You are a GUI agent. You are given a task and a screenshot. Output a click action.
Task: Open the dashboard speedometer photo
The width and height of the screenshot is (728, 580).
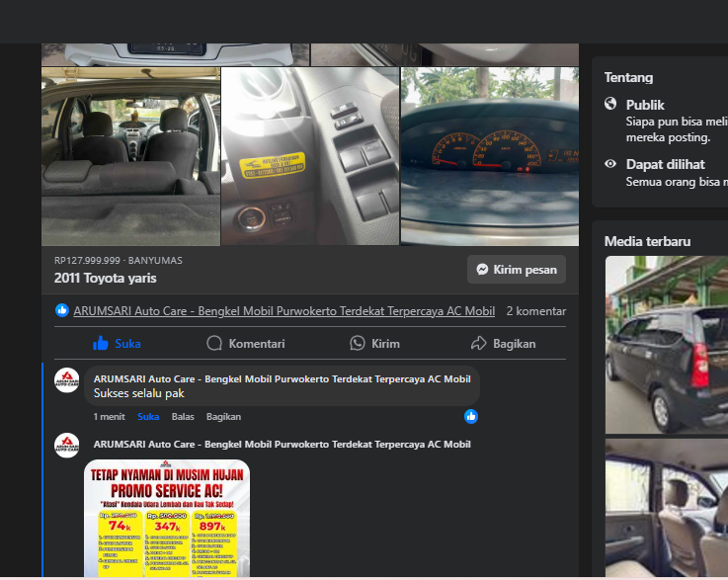(x=490, y=156)
